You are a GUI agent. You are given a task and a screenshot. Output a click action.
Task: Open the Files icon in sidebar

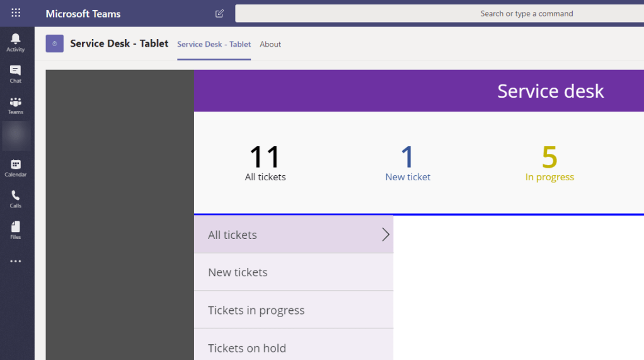pyautogui.click(x=16, y=229)
